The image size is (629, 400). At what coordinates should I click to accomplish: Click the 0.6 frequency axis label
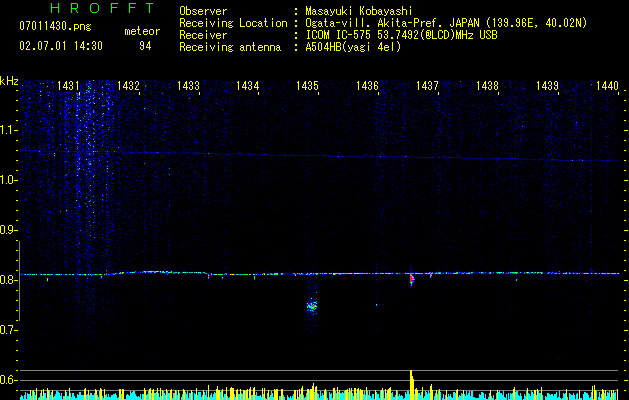[9, 380]
